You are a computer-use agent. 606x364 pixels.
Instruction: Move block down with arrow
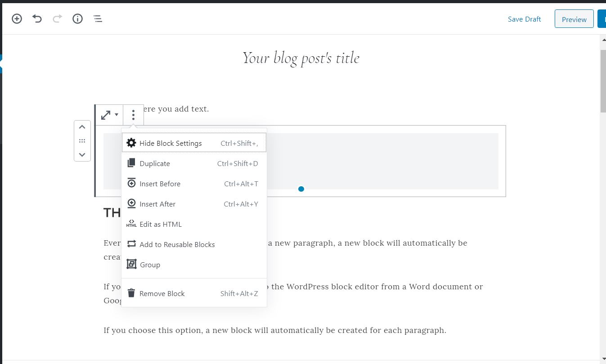pos(82,154)
